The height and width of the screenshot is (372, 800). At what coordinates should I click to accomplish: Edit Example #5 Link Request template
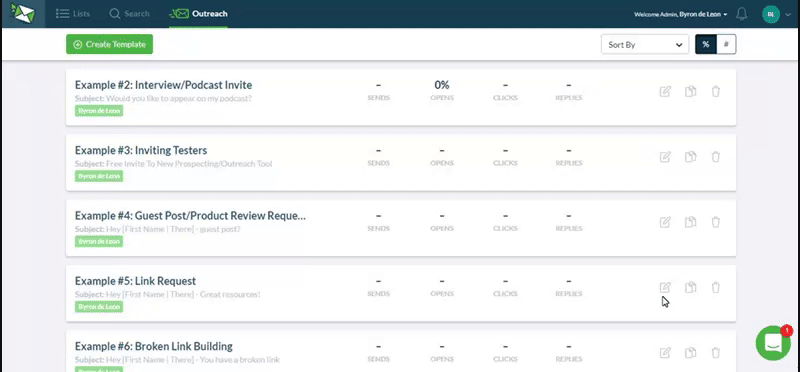[665, 288]
